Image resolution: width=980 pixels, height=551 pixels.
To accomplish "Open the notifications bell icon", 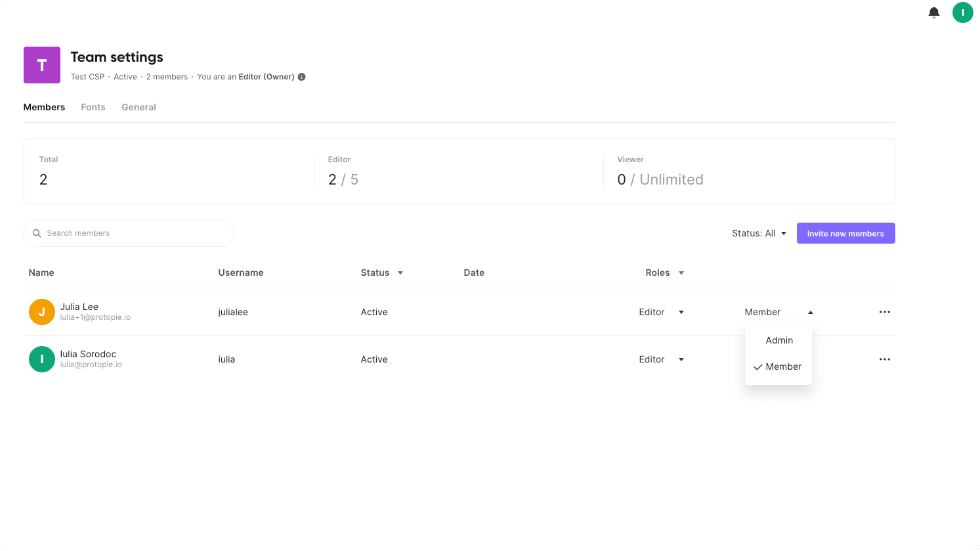I will click(x=933, y=12).
